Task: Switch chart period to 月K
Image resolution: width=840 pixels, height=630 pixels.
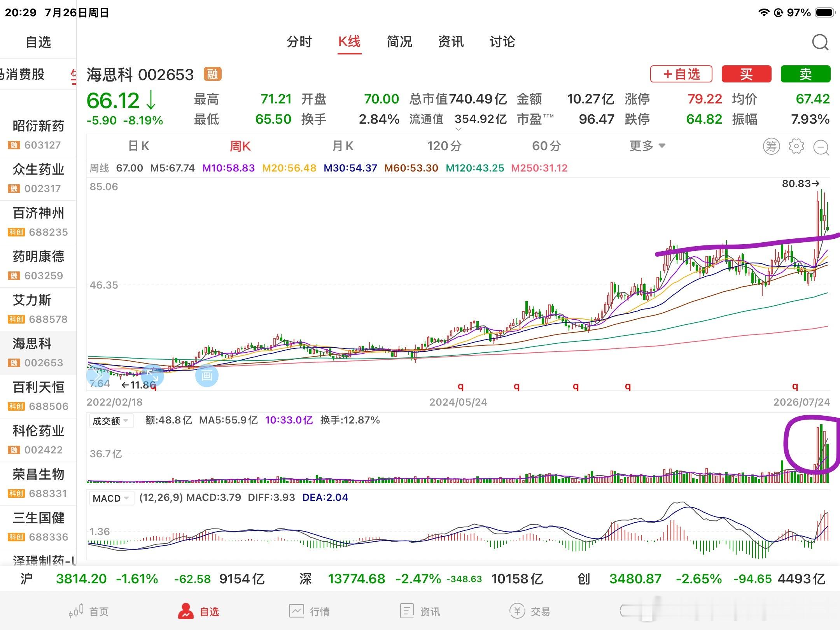Action: [x=343, y=146]
